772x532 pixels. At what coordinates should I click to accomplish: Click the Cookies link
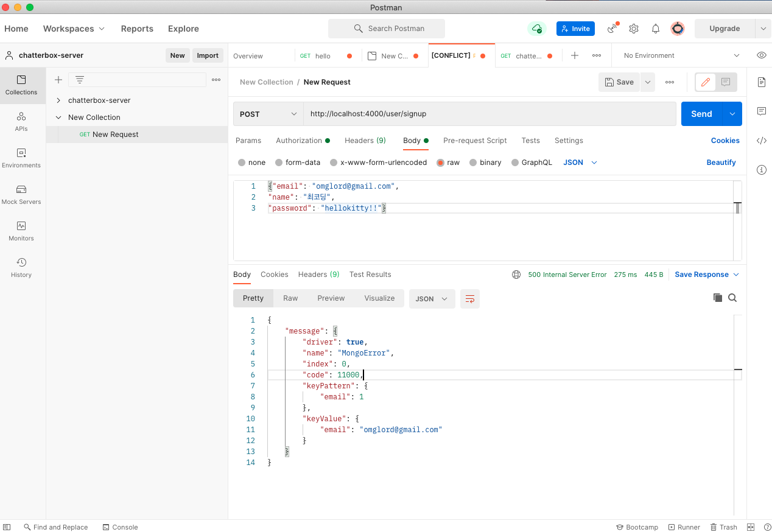pos(725,141)
